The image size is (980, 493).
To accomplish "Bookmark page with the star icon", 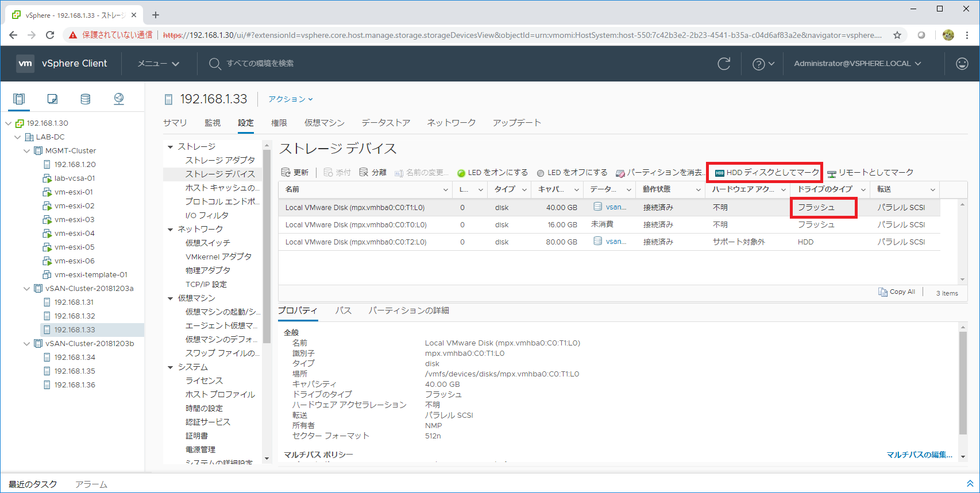I will point(897,35).
